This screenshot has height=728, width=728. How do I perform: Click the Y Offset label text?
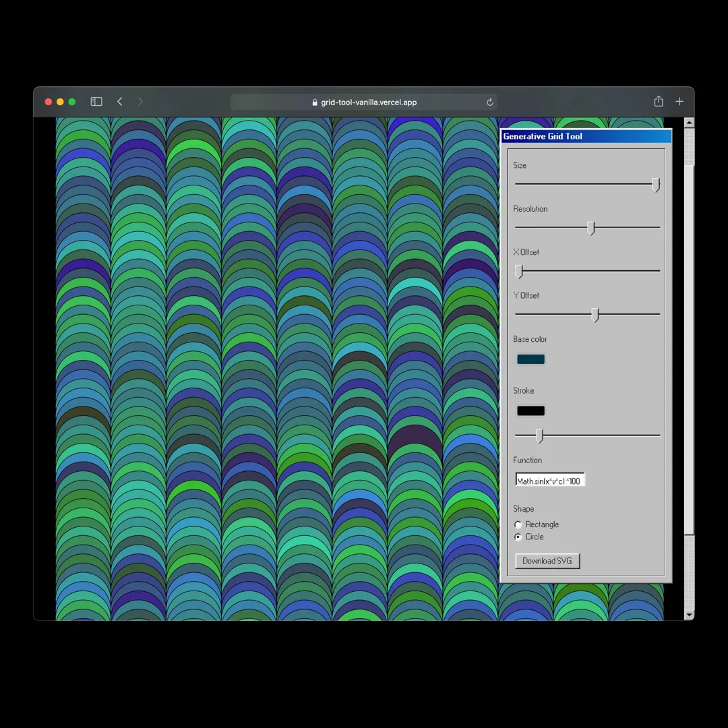tap(526, 295)
